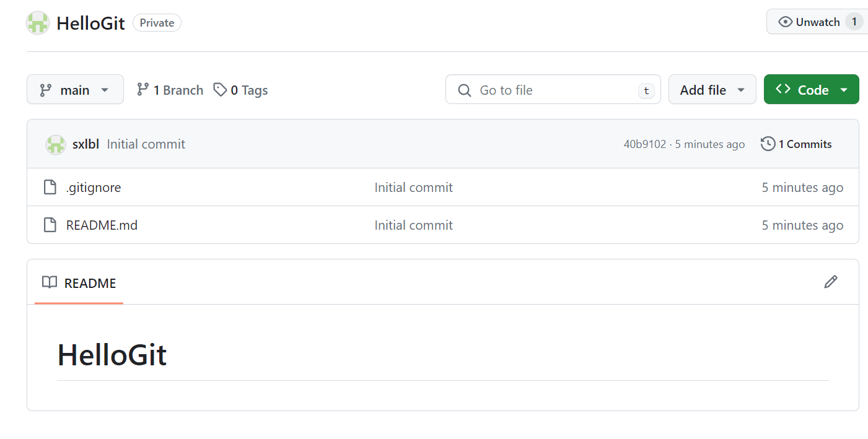Open commit hash 40b9102
Viewport: 868px width, 439px height.
click(644, 144)
